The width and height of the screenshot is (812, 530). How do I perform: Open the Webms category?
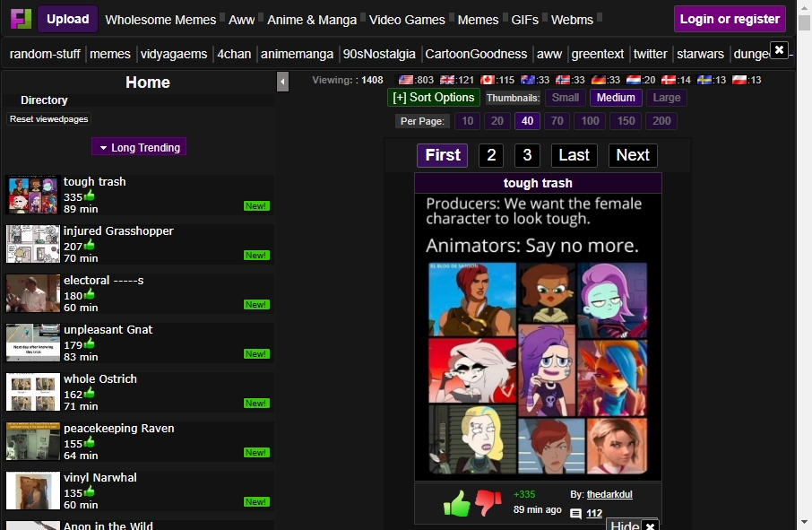tap(572, 20)
